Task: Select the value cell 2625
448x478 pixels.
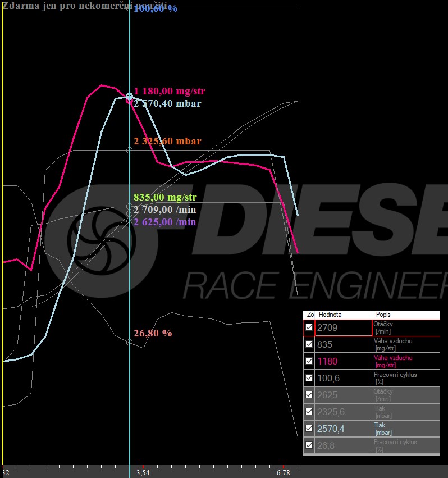Action: pos(343,395)
